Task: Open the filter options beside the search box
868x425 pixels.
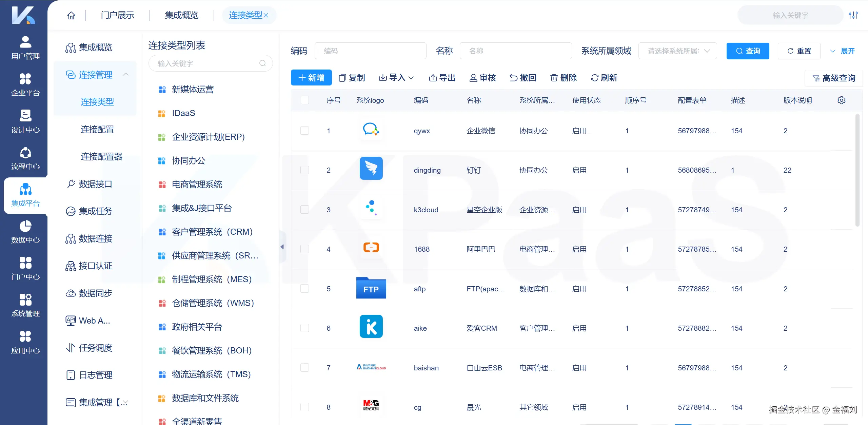Action: (854, 15)
